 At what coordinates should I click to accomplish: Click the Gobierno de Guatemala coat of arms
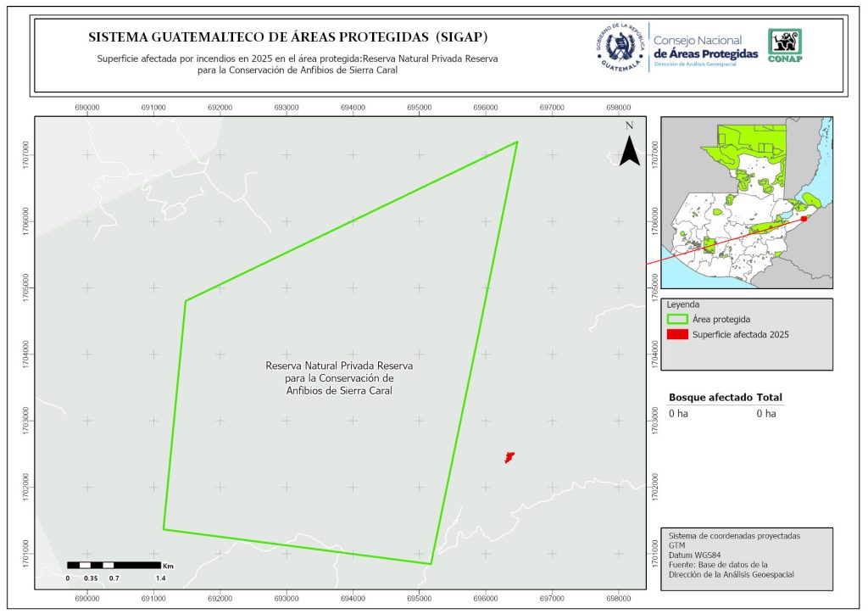click(620, 47)
